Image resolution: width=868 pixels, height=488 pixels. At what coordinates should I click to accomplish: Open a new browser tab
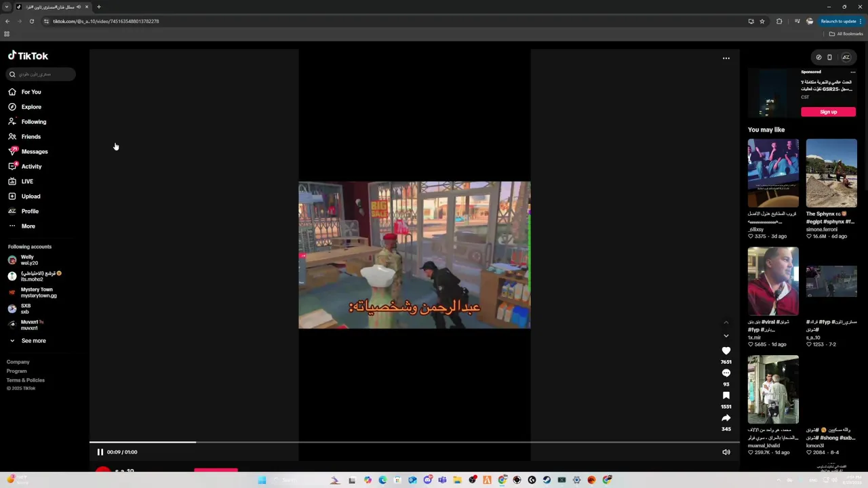point(98,7)
